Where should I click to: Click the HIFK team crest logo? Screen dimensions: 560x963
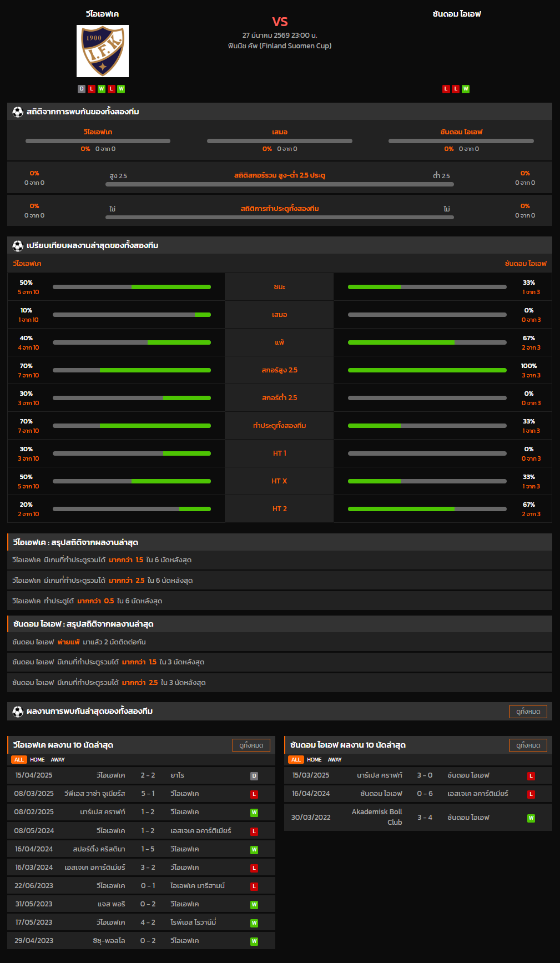click(x=103, y=51)
